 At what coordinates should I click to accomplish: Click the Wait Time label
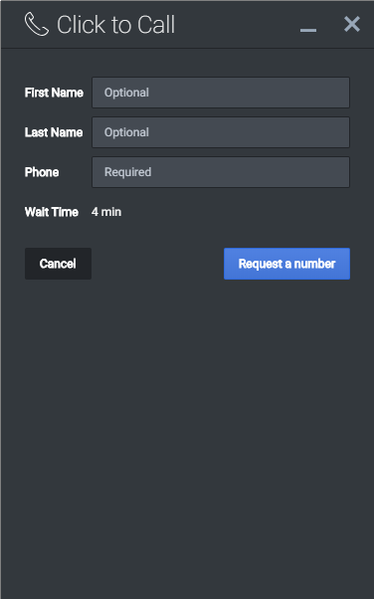point(52,212)
